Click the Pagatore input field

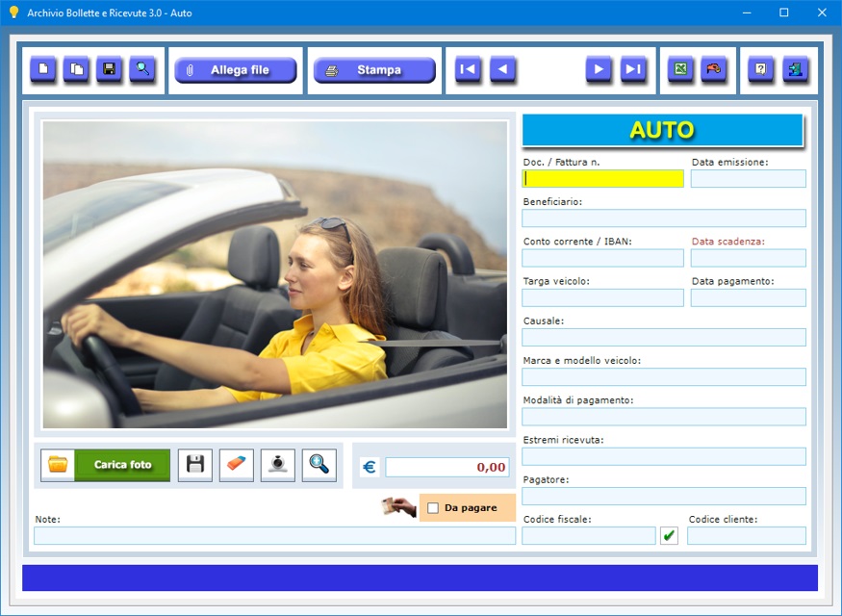[x=664, y=497]
